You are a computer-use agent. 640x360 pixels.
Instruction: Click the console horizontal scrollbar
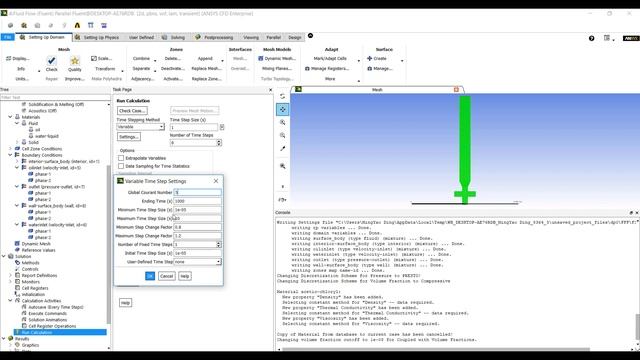coord(436,349)
